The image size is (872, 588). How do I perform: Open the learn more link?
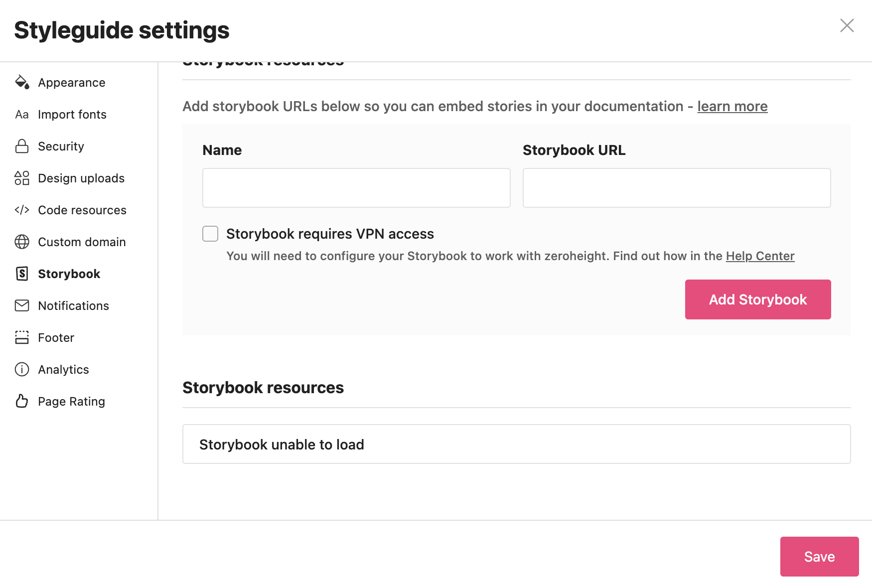(732, 106)
